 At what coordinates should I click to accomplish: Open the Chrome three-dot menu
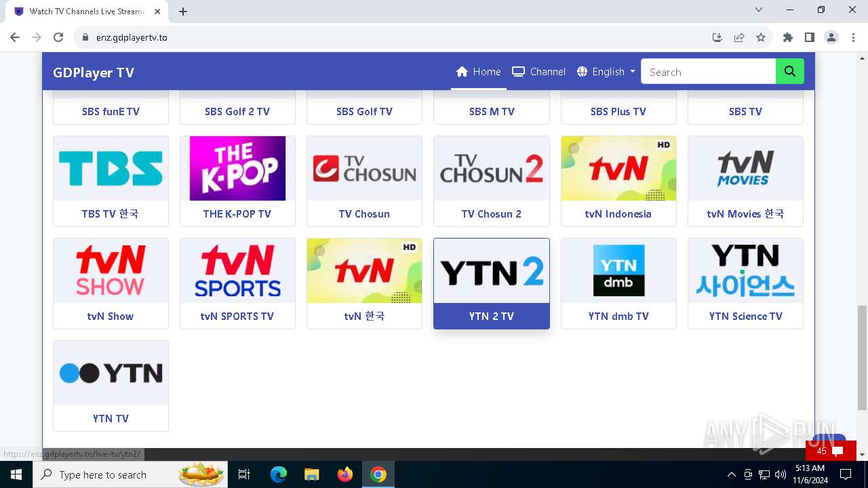(853, 37)
